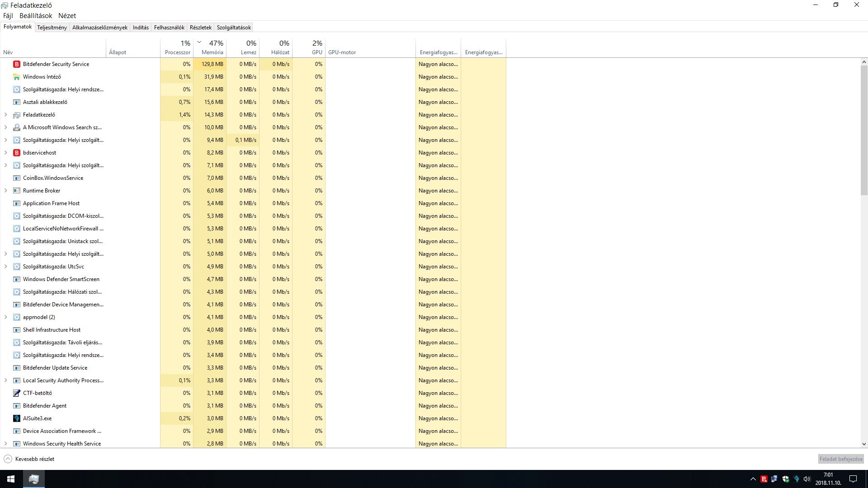
Task: Click the scrollbar down arrow
Action: pyautogui.click(x=864, y=444)
